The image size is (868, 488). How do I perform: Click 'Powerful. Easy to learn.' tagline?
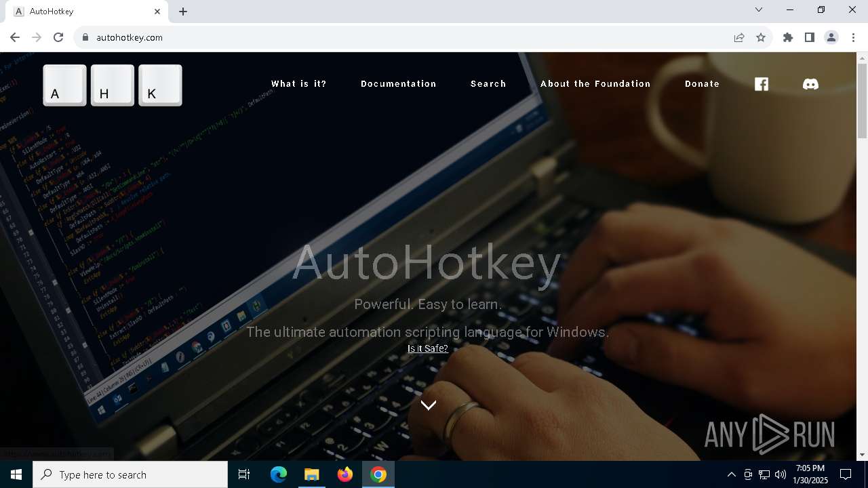[x=428, y=304]
